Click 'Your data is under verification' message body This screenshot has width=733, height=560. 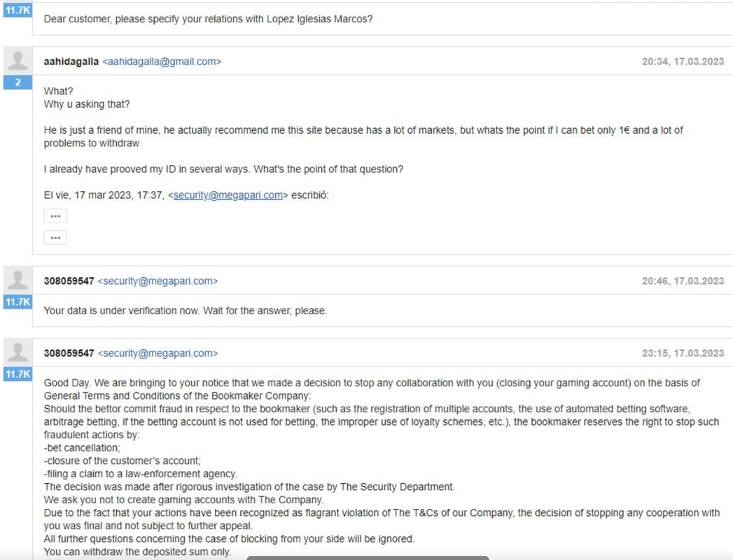[x=186, y=310]
